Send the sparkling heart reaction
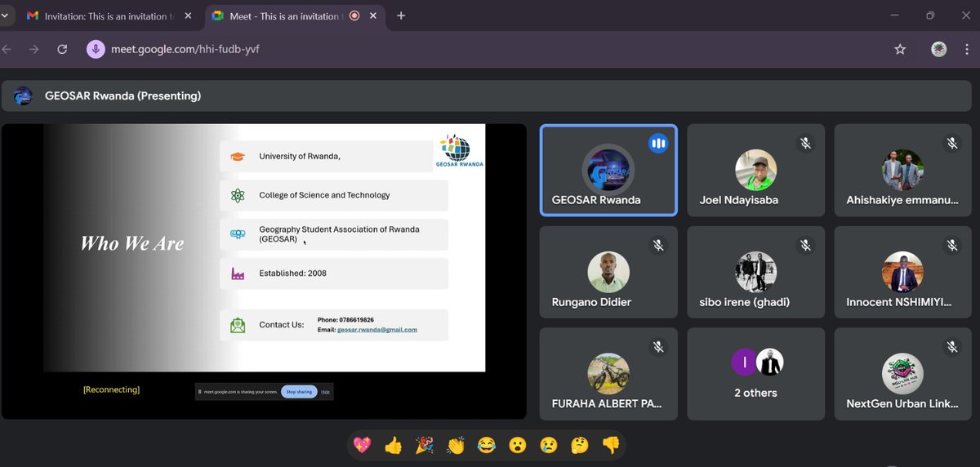The image size is (980, 467). pyautogui.click(x=362, y=445)
